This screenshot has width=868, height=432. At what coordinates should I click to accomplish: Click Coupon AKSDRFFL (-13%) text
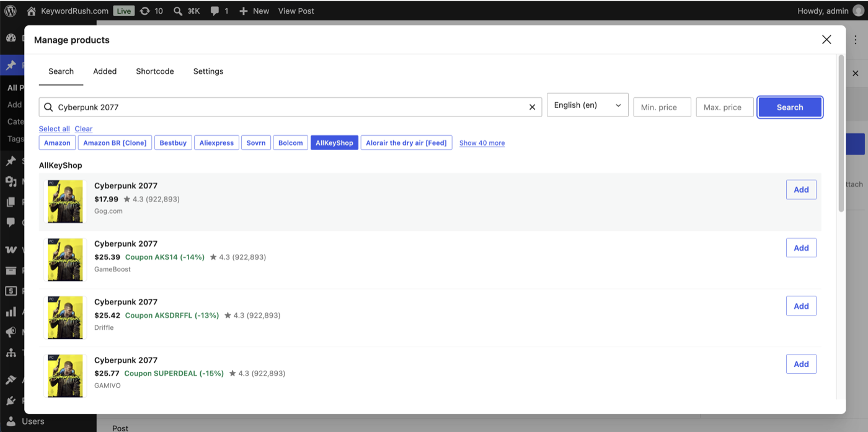tap(172, 315)
